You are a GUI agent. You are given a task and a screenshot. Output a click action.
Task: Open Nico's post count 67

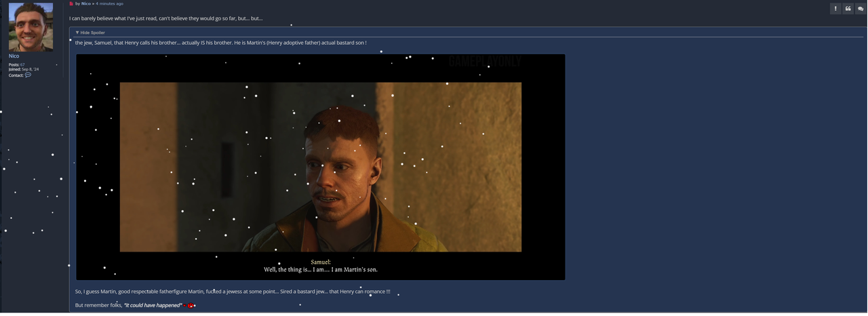tap(22, 64)
